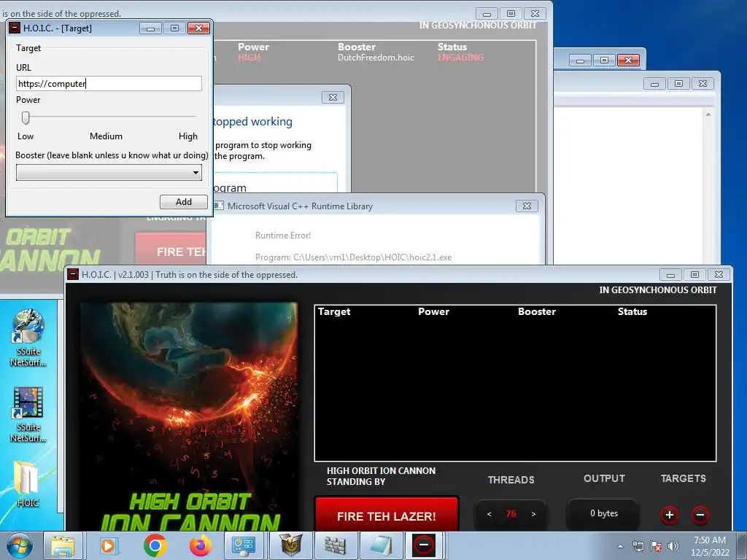The width and height of the screenshot is (747, 560).
Task: Click the FIRE TEH LAZER! button in front HOIC window
Action: (x=387, y=516)
